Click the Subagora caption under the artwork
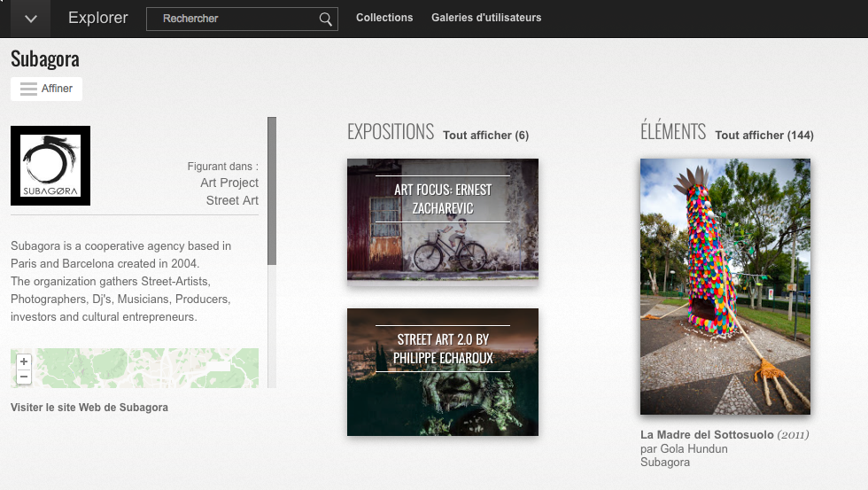This screenshot has height=490, width=868. pyautogui.click(x=665, y=463)
